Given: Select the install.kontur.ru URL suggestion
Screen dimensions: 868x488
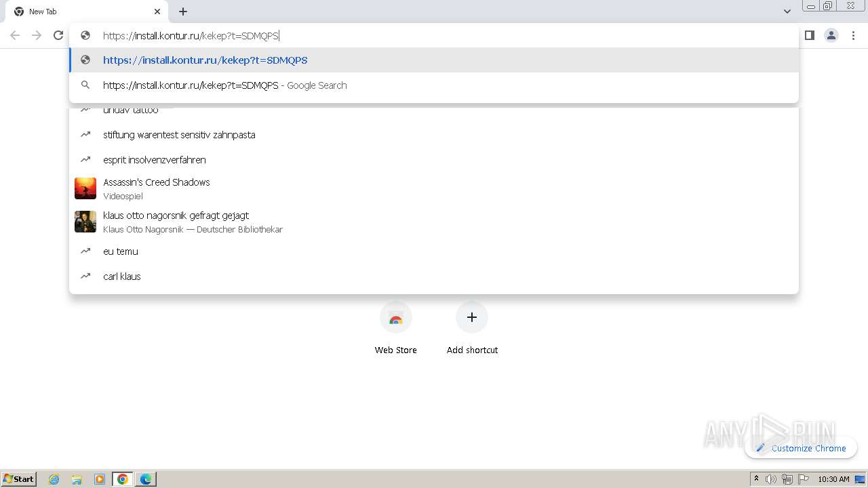Looking at the screenshot, I should [x=434, y=60].
